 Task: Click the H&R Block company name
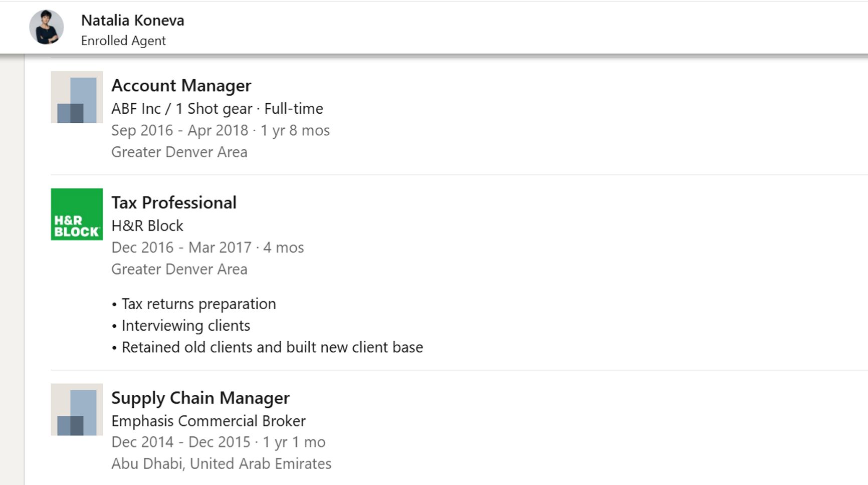(147, 225)
